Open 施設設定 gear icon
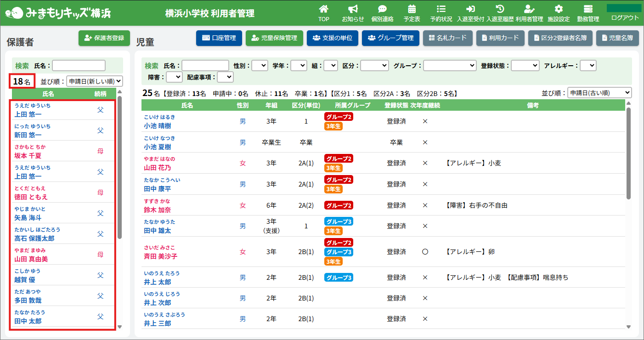The image size is (644, 340). tap(559, 9)
